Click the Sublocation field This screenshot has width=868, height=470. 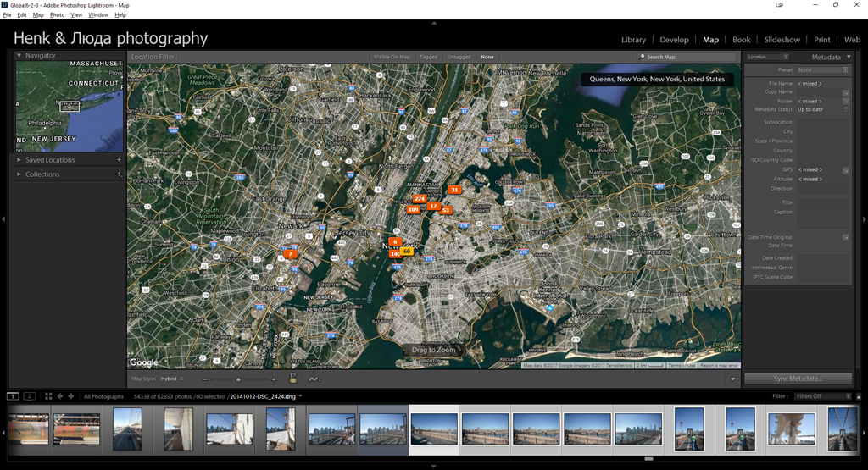(x=822, y=122)
